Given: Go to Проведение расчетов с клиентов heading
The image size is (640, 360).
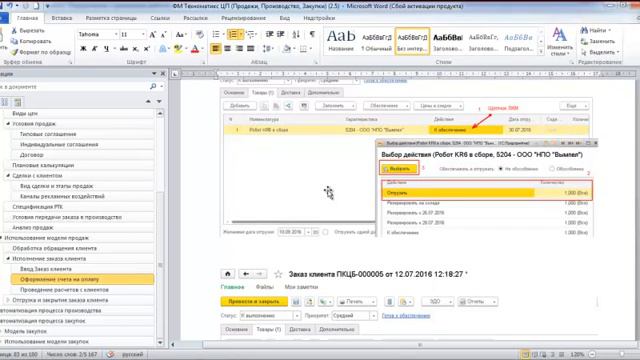Looking at the screenshot, I should click(64, 290).
